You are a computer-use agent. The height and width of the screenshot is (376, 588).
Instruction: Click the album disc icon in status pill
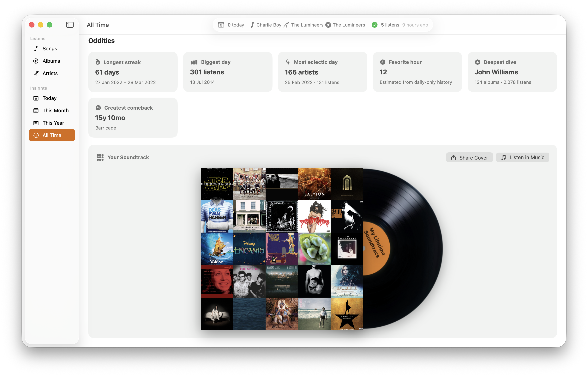click(328, 25)
